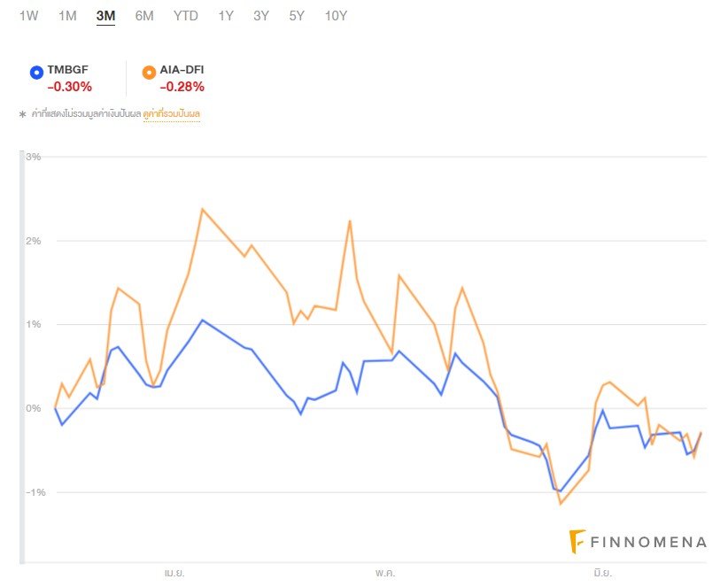Click the FINNOMENA watermark text
This screenshot has width=728, height=587.
coord(649,542)
